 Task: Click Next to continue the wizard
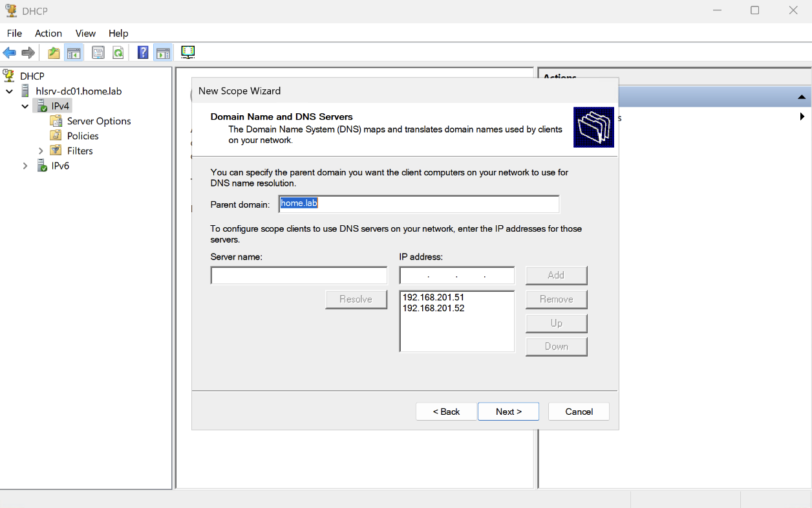[x=508, y=412]
